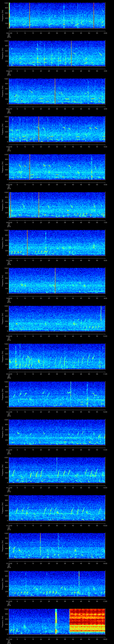Click the 30 second tick label under the 8:10:00 panel
This screenshot has height=644, width=114.
point(57,374)
